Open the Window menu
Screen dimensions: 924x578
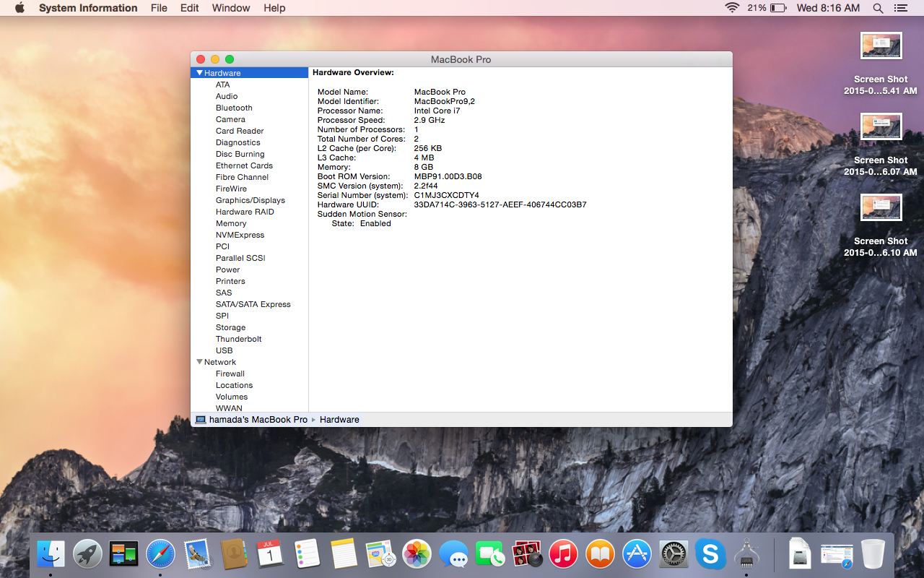231,8
